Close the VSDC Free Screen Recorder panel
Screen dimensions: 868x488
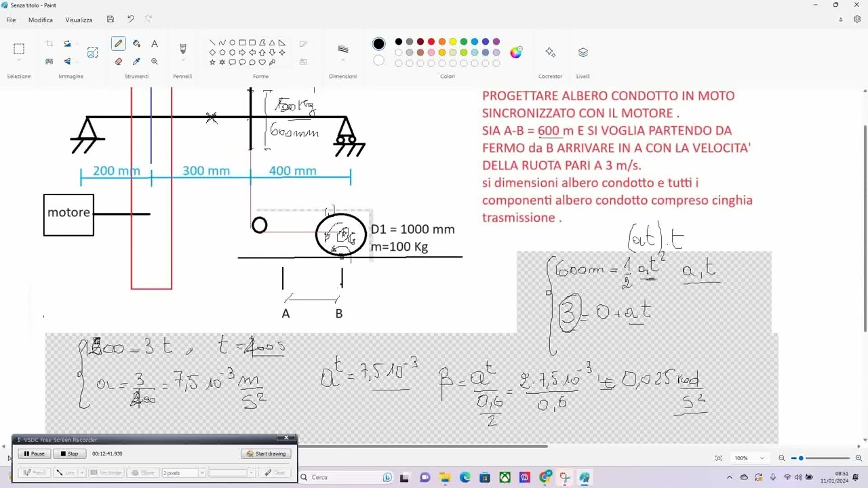287,439
